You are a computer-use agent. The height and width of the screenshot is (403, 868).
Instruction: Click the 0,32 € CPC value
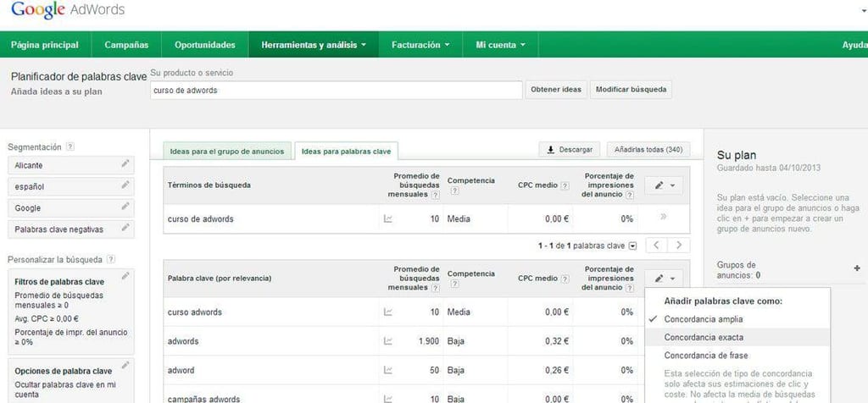pos(556,341)
